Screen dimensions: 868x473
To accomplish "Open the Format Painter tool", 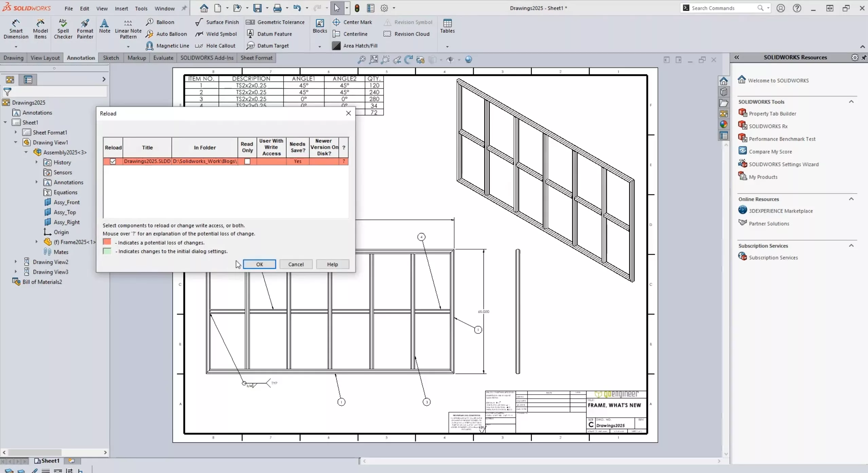I will point(85,29).
